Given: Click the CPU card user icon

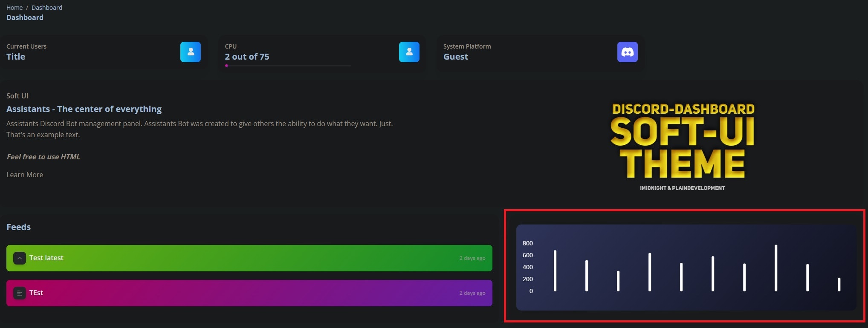Looking at the screenshot, I should [x=409, y=52].
